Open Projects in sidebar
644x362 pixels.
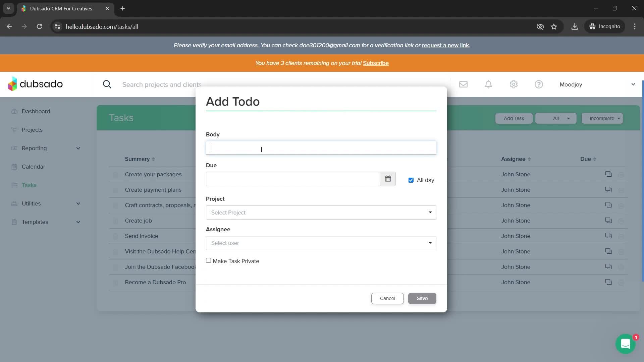32,130
